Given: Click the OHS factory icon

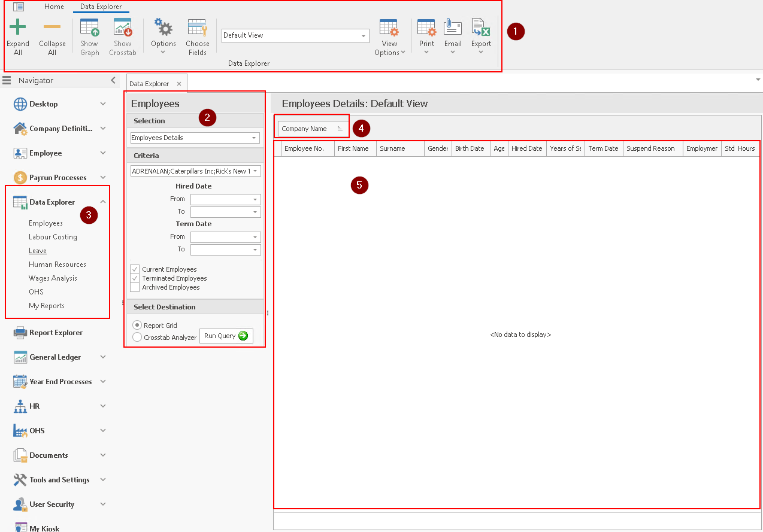Looking at the screenshot, I should (20, 431).
